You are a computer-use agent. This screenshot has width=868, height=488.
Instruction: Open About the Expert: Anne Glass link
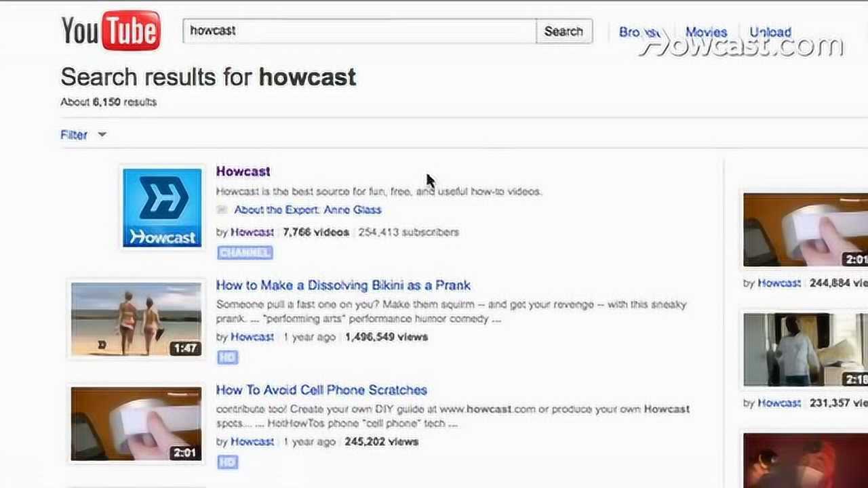pyautogui.click(x=308, y=210)
